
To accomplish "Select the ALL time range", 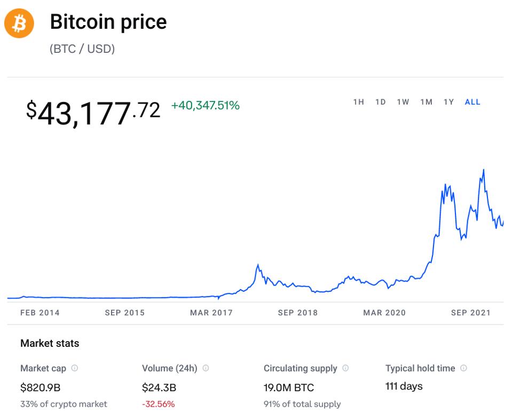I will [x=472, y=102].
